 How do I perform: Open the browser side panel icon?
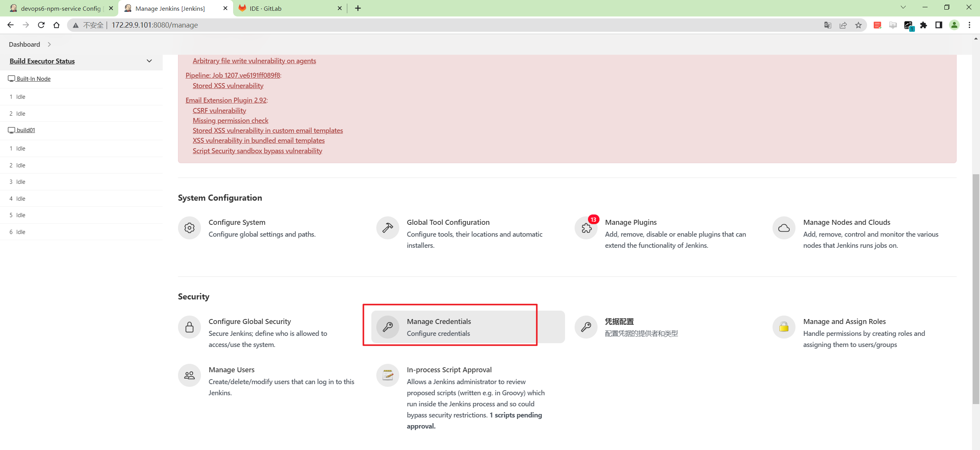point(939,25)
